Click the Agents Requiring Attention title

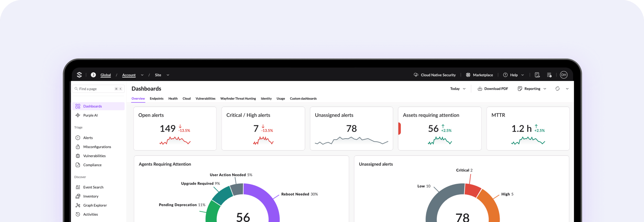pyautogui.click(x=165, y=164)
